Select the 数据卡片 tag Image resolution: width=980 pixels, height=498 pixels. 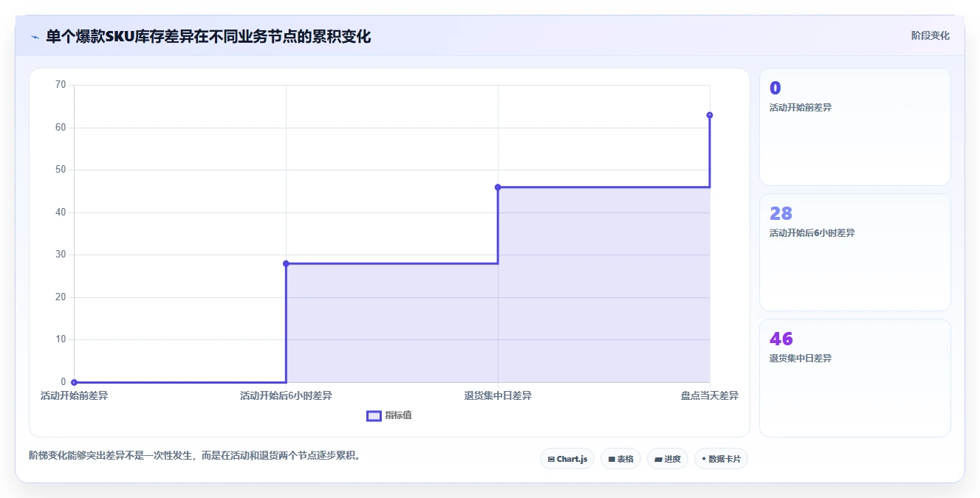tap(721, 459)
